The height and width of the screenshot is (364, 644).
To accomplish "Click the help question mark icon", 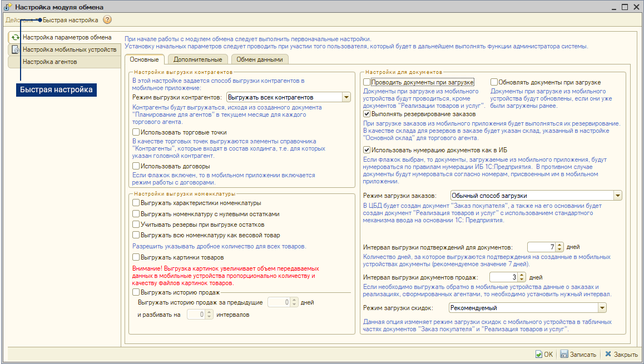I will 107,19.
